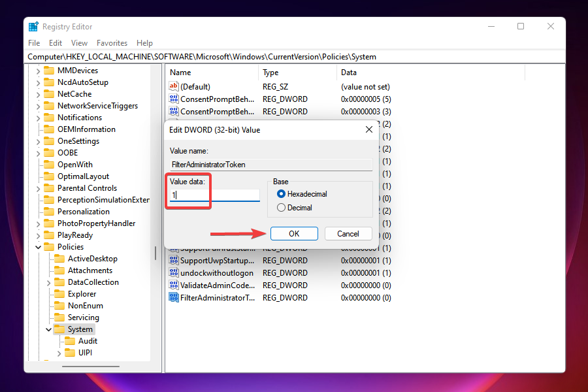The image size is (588, 392).
Task: Click the registry path address bar
Action: click(295, 57)
